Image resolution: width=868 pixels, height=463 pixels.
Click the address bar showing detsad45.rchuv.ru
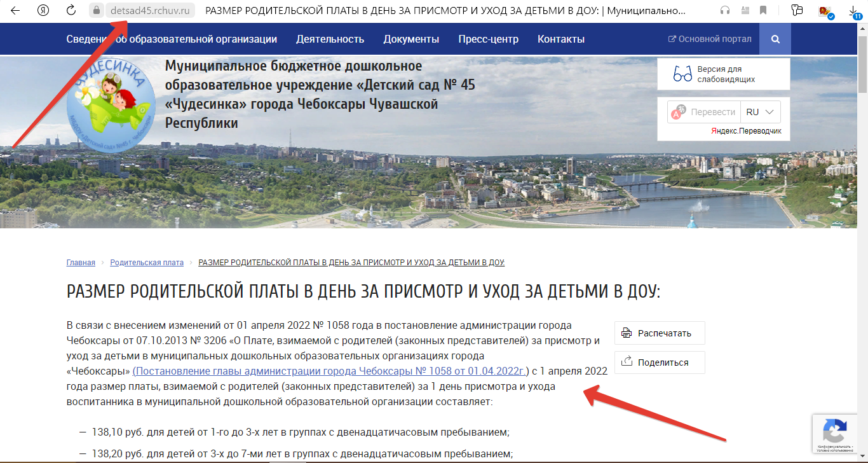click(151, 10)
